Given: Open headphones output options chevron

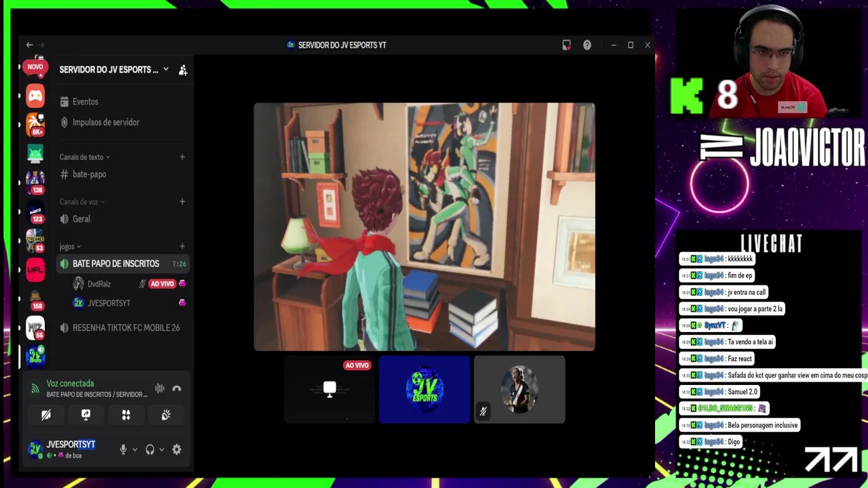Looking at the screenshot, I should (161, 449).
